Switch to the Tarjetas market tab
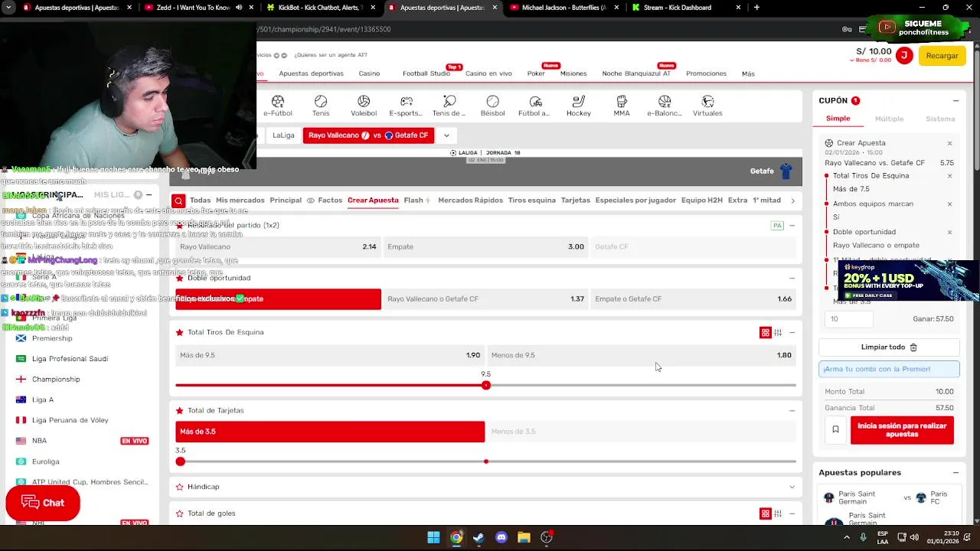Image resolution: width=980 pixels, height=551 pixels. [575, 201]
